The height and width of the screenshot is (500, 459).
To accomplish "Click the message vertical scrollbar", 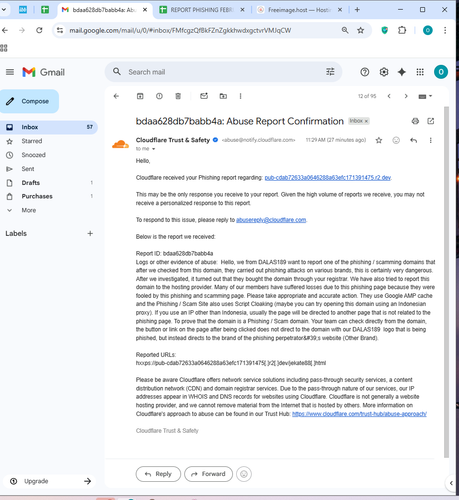I will pyautogui.click(x=446, y=282).
